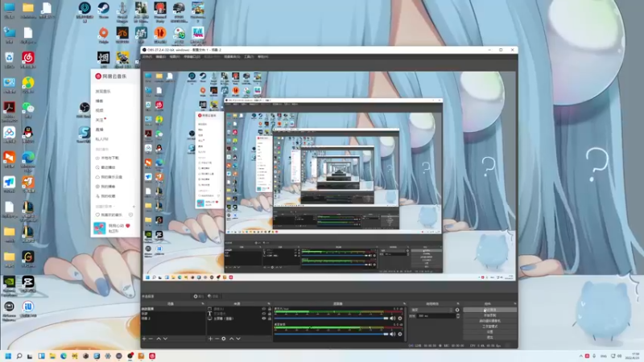The height and width of the screenshot is (362, 644).
Task: Click 退出 in OBS controls
Action: tap(489, 337)
